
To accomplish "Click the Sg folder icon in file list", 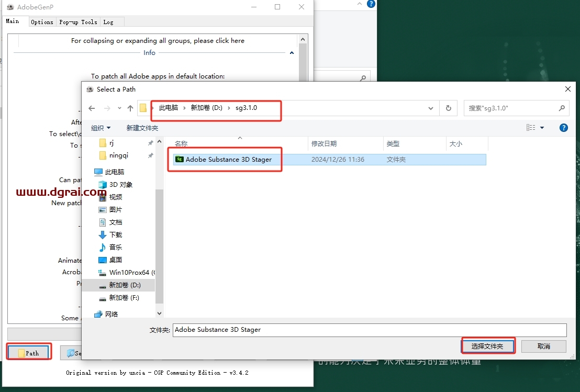I will click(180, 160).
